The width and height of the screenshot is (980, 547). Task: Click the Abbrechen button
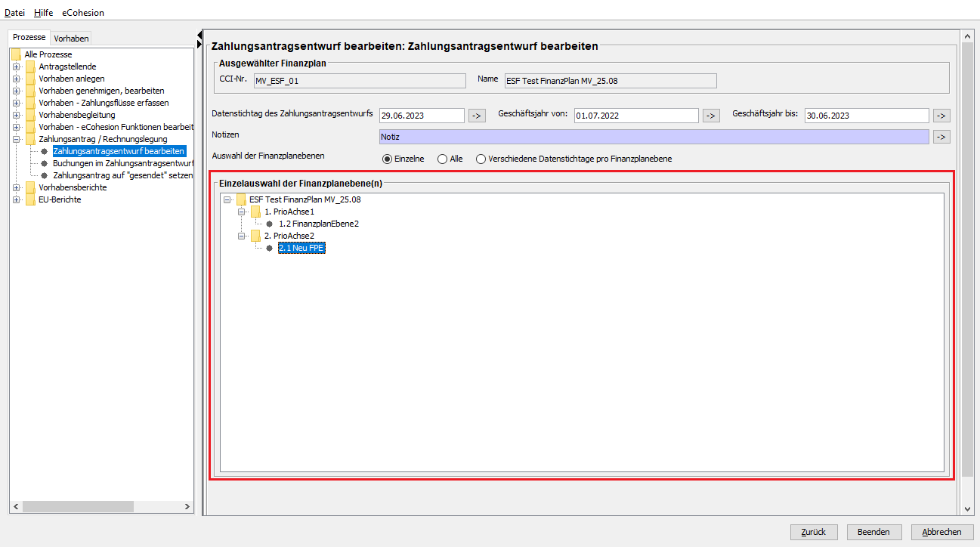point(941,532)
